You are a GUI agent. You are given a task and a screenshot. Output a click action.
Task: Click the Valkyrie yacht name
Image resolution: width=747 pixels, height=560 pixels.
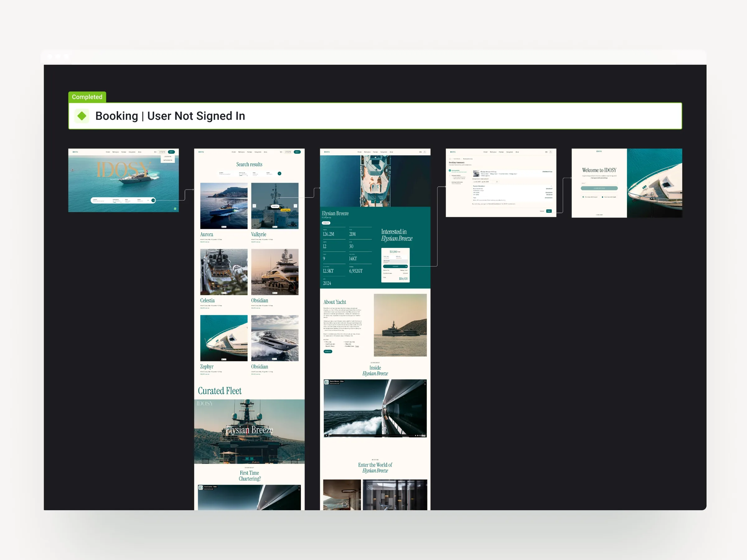point(259,234)
